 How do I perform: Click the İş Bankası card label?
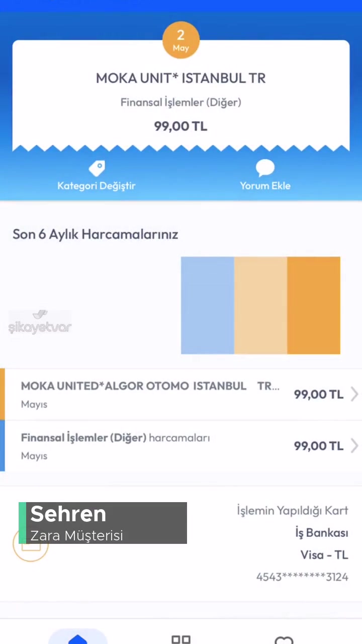(321, 533)
